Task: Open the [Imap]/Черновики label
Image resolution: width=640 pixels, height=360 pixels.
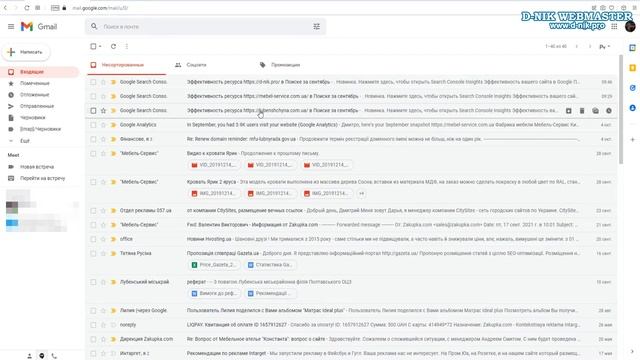Action: click(40, 129)
